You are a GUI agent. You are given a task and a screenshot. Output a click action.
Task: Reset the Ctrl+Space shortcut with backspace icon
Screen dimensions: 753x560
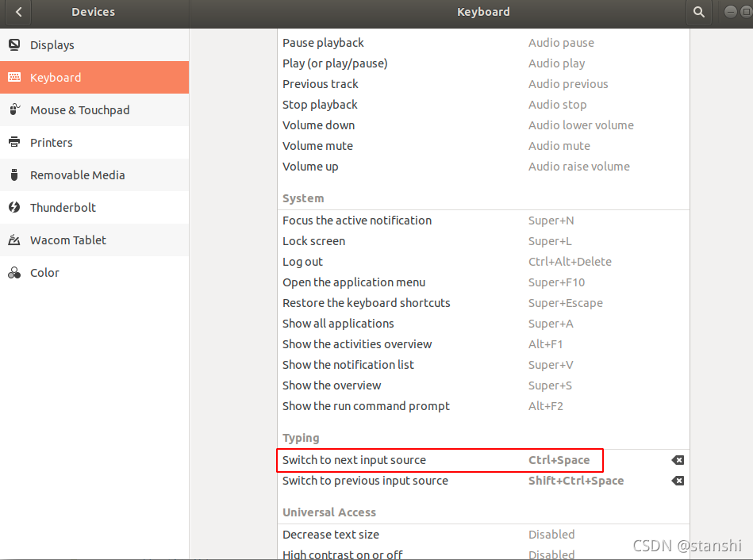[x=678, y=460]
